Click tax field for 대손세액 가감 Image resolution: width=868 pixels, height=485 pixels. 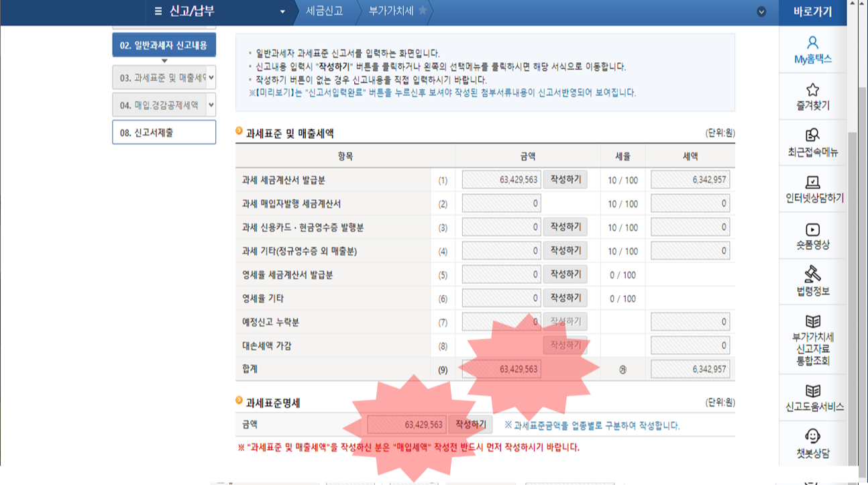tap(690, 345)
